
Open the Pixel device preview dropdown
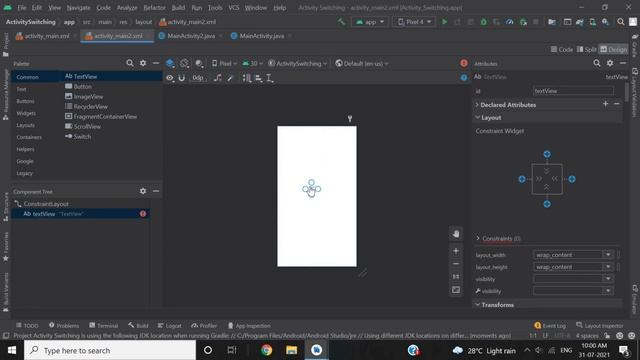[224, 63]
